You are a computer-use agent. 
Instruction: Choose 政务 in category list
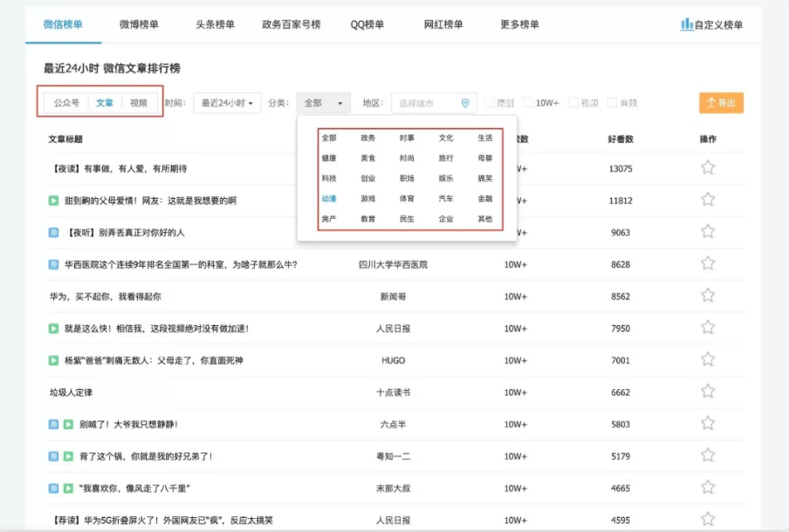point(367,138)
